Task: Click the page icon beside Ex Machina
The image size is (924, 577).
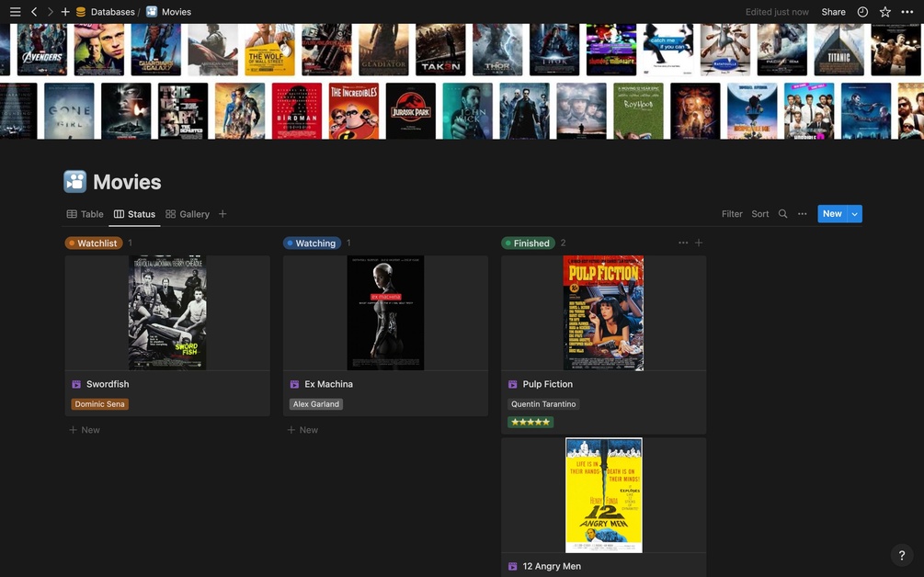Action: pos(294,384)
